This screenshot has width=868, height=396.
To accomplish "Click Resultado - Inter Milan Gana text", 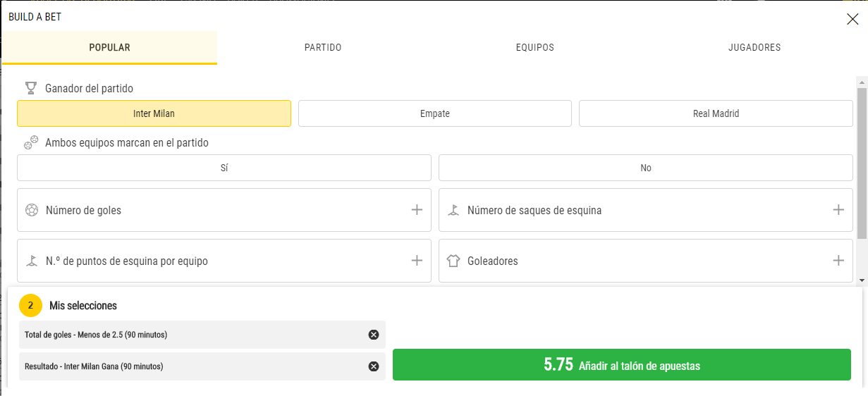I will coord(94,366).
